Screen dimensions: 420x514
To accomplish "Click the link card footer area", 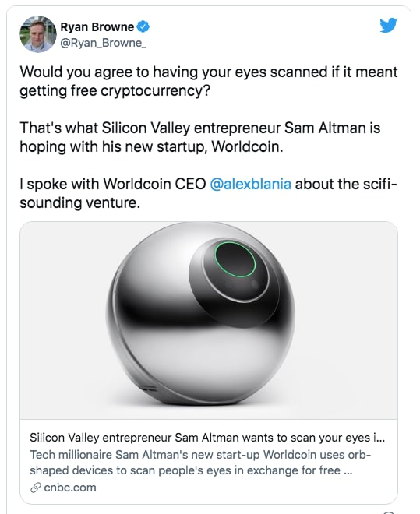I will [x=209, y=462].
